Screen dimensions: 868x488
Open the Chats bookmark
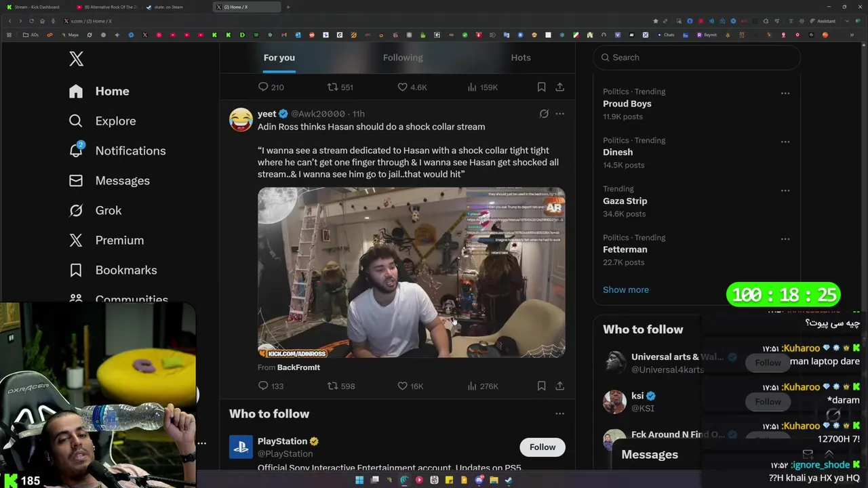click(x=665, y=35)
